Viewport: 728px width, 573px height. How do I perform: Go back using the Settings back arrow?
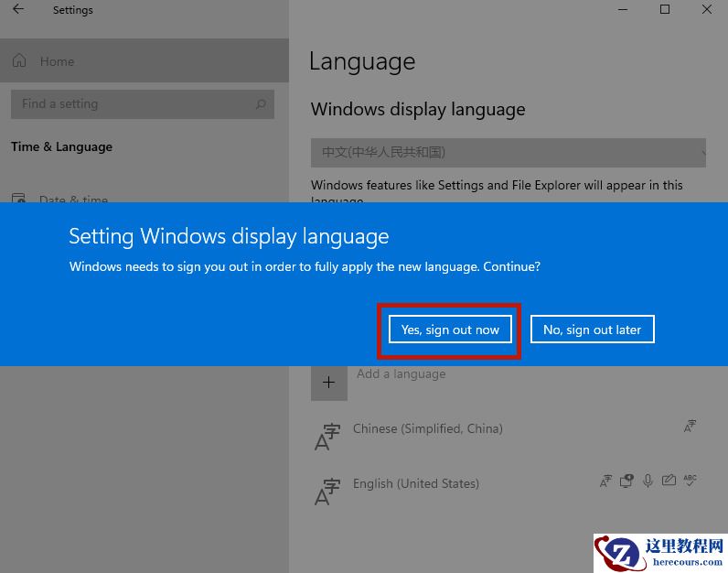[x=18, y=9]
